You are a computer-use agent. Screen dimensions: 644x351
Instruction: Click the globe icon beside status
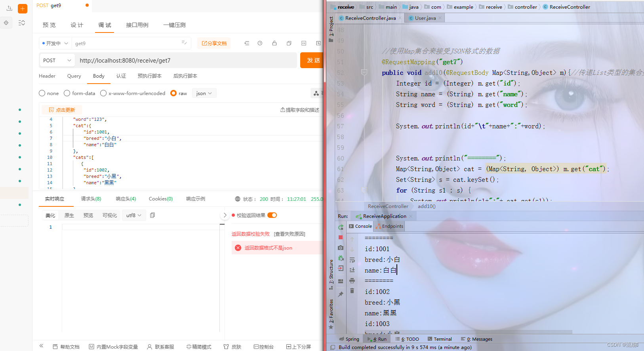point(238,199)
